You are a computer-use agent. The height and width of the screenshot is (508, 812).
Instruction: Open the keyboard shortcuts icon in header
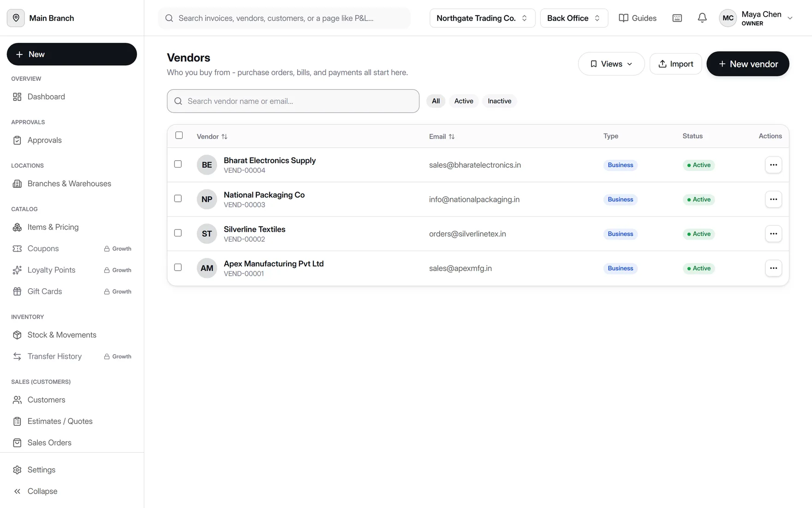coord(677,18)
